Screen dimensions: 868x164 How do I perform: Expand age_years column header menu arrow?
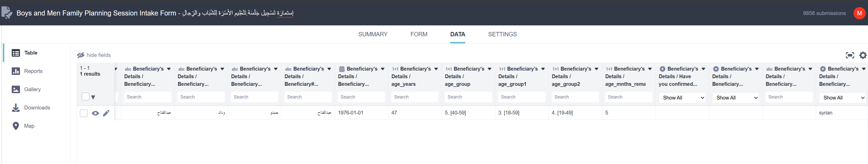(x=436, y=69)
